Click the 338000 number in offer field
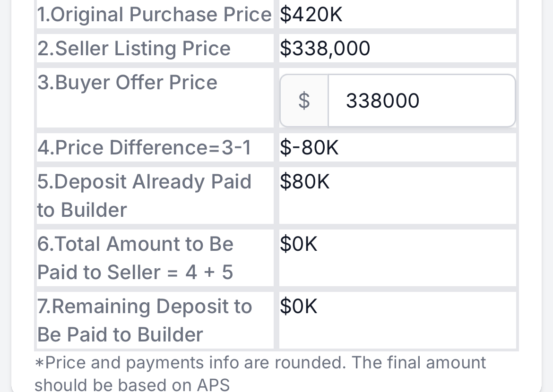Screen dimensions: 553x392 click(383, 101)
